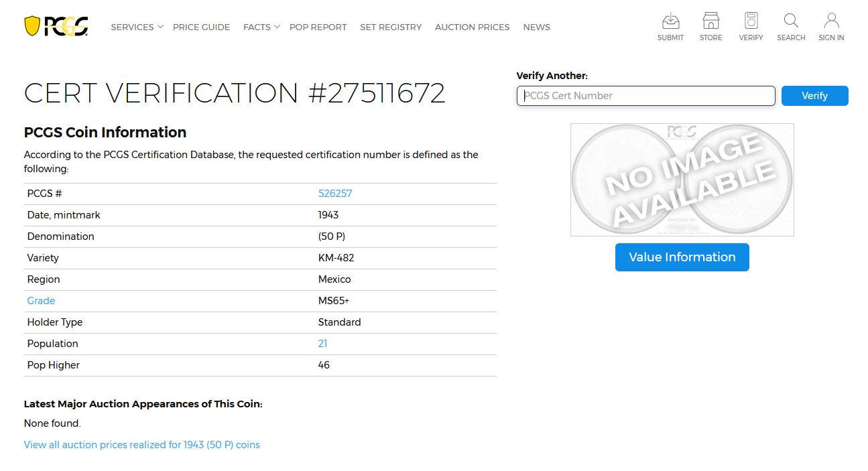Select the Mexico region value
The image size is (868, 471).
pyautogui.click(x=334, y=279)
